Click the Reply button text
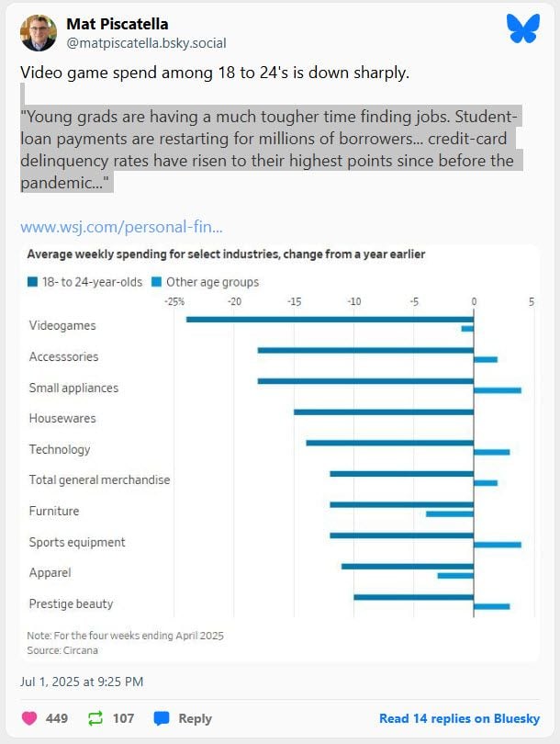 195,718
